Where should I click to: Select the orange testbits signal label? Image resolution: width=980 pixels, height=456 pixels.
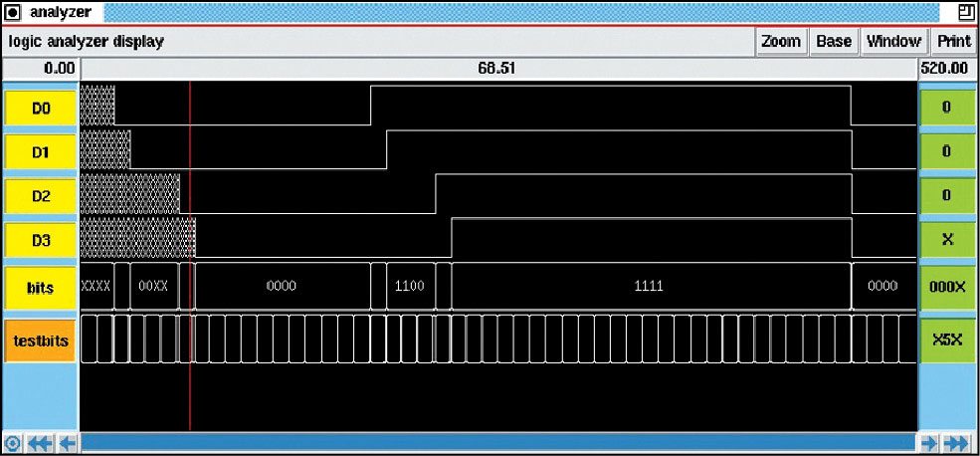tap(41, 340)
